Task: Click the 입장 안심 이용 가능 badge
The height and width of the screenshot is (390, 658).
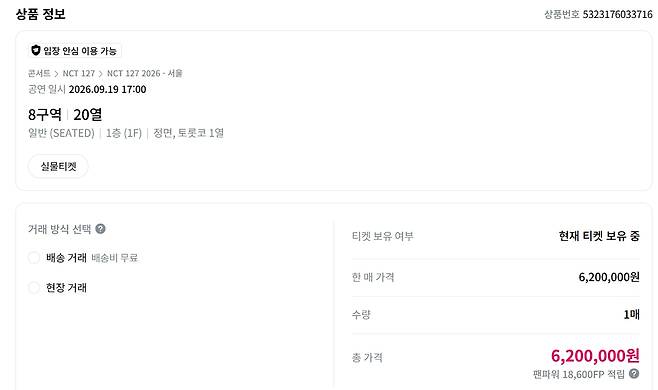Action: 75,51
